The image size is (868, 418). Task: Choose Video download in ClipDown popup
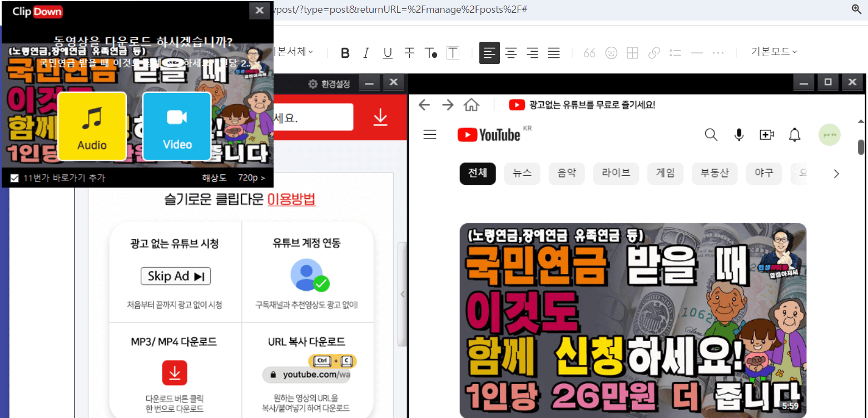(x=177, y=126)
